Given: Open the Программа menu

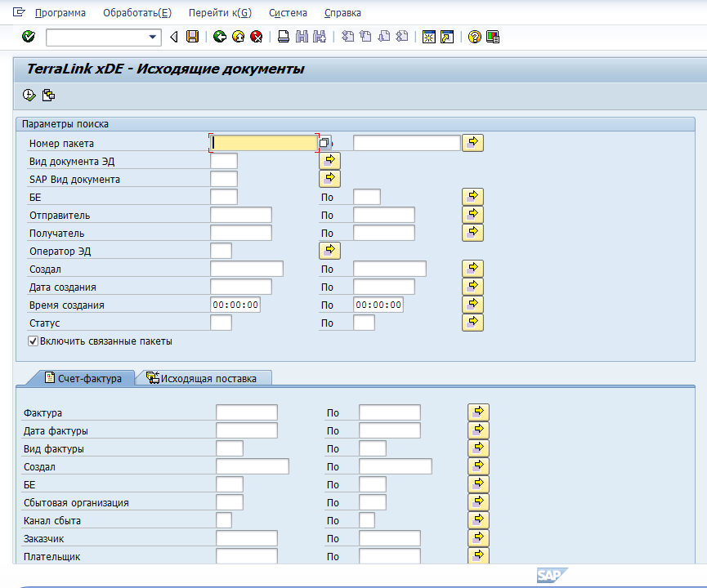Looking at the screenshot, I should pos(60,13).
